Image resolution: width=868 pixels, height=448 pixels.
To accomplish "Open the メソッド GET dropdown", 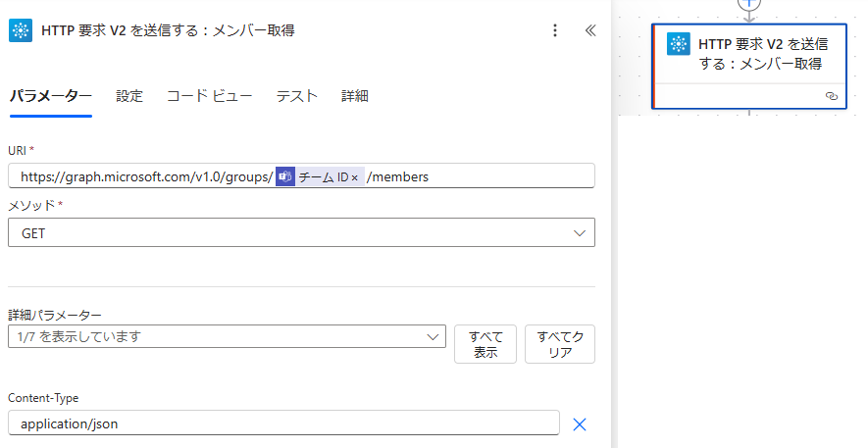I will 301,233.
